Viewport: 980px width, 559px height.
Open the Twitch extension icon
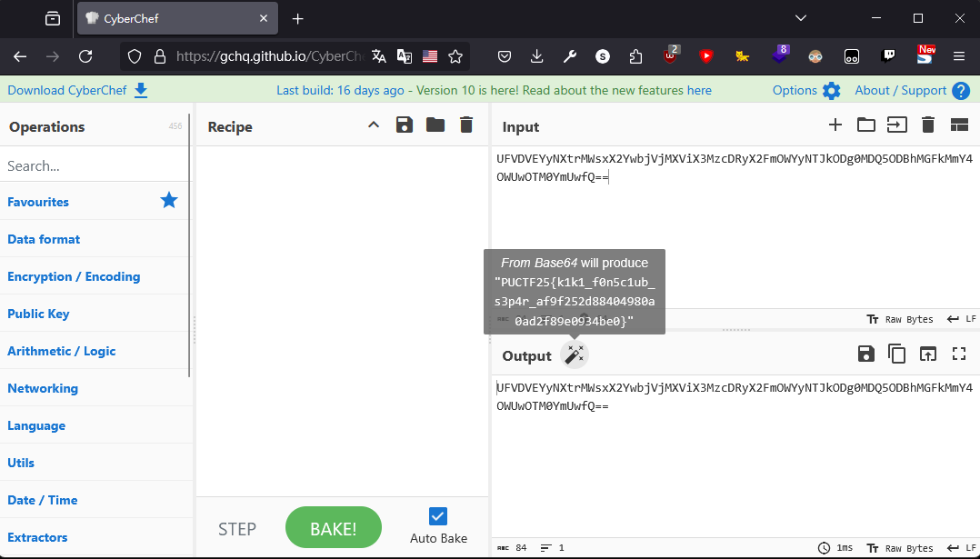point(888,56)
